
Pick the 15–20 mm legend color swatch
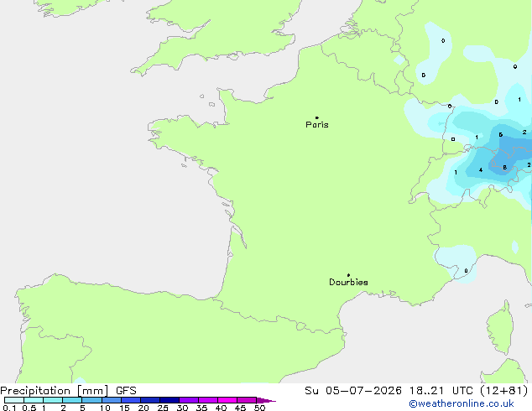point(131,400)
